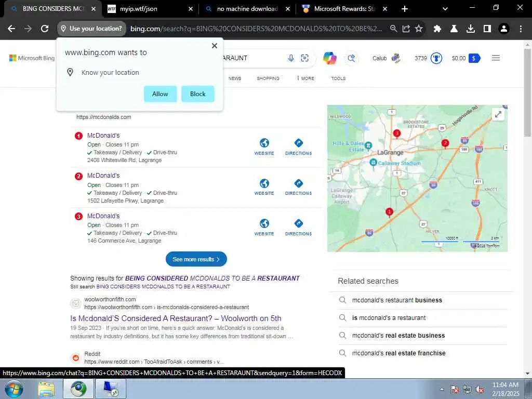The image size is (532, 399).
Task: Open the Chrome Labs flask icon
Action: click(454, 29)
